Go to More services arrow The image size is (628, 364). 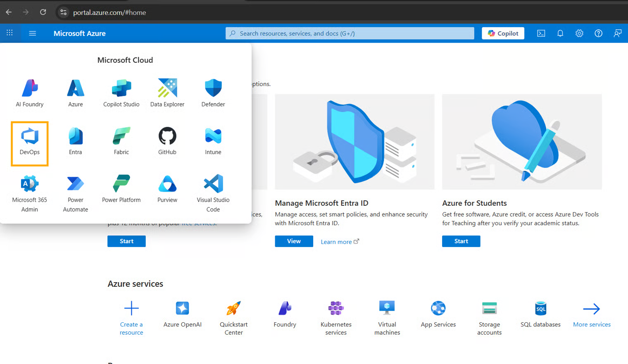click(x=591, y=314)
